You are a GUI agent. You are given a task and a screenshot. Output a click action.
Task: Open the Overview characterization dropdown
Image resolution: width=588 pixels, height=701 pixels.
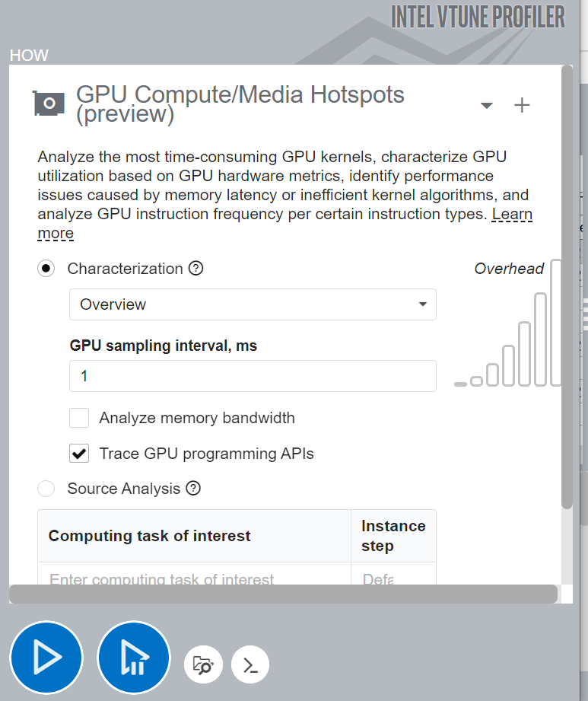pyautogui.click(x=253, y=304)
